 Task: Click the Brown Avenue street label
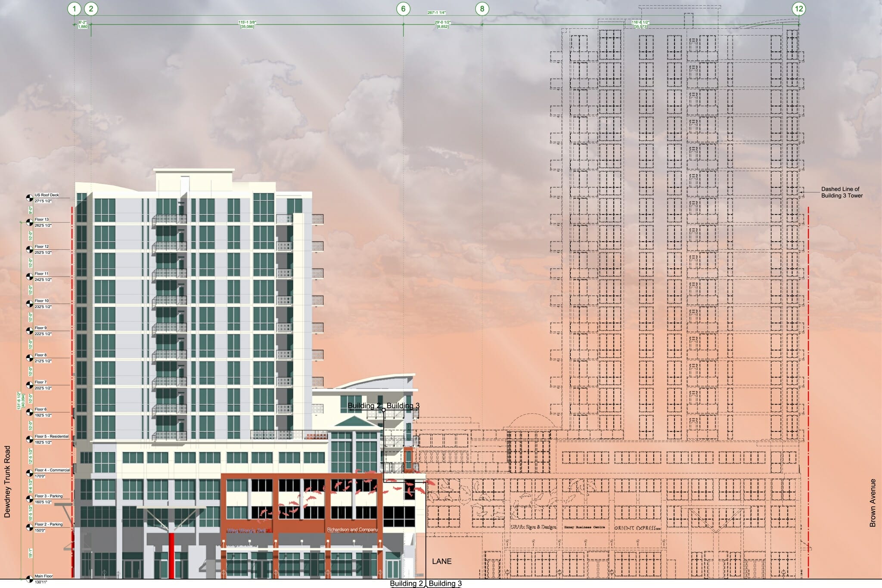point(873,503)
